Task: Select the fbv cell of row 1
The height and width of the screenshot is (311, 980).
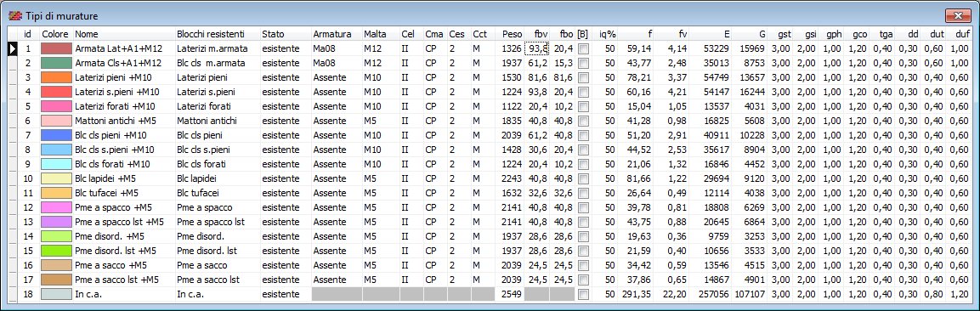Action: click(537, 48)
